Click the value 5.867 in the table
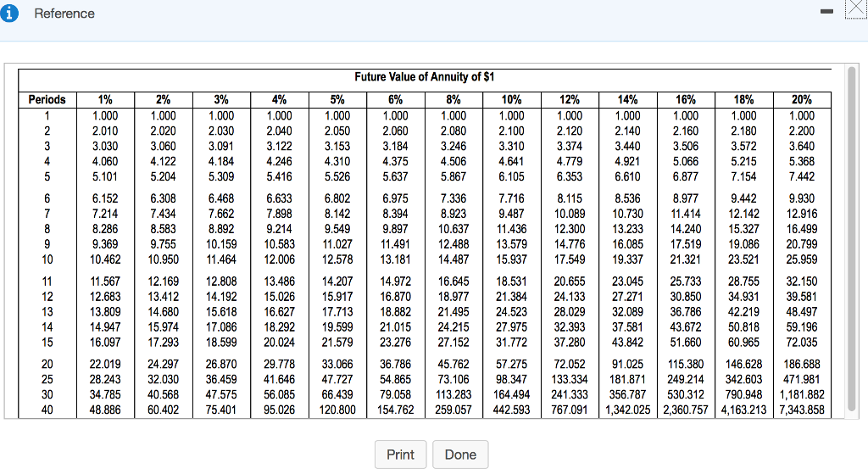Screen dimensions: 868x474 pos(453,176)
